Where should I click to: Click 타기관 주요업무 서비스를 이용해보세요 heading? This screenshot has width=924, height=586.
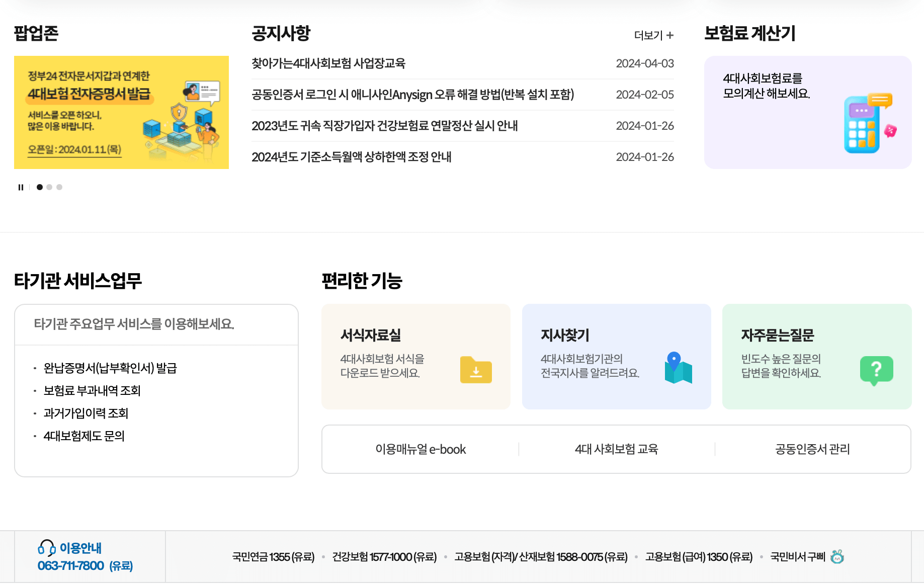[134, 324]
